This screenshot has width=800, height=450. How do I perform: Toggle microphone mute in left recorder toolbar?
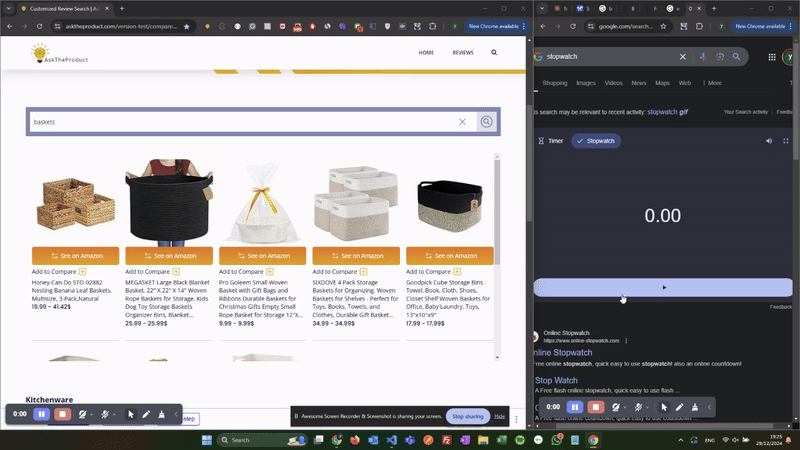pyautogui.click(x=105, y=414)
